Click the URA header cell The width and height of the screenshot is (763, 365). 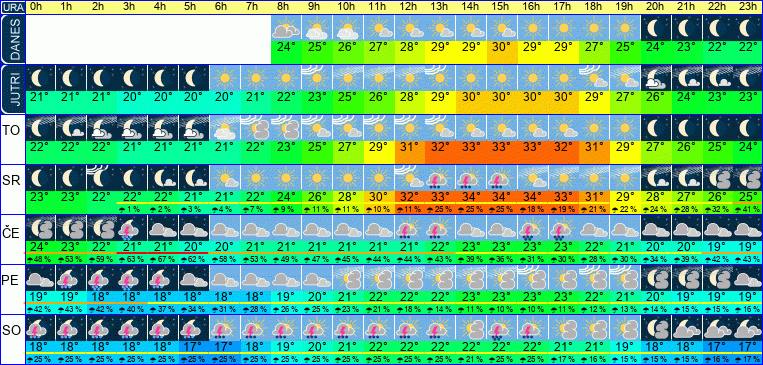[x=12, y=7]
